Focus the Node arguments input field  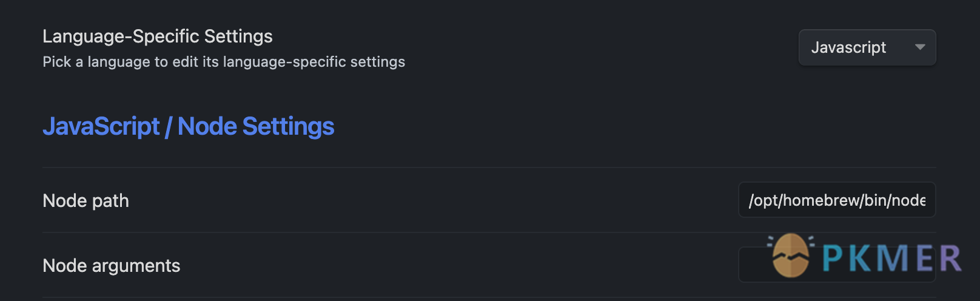pos(753,265)
